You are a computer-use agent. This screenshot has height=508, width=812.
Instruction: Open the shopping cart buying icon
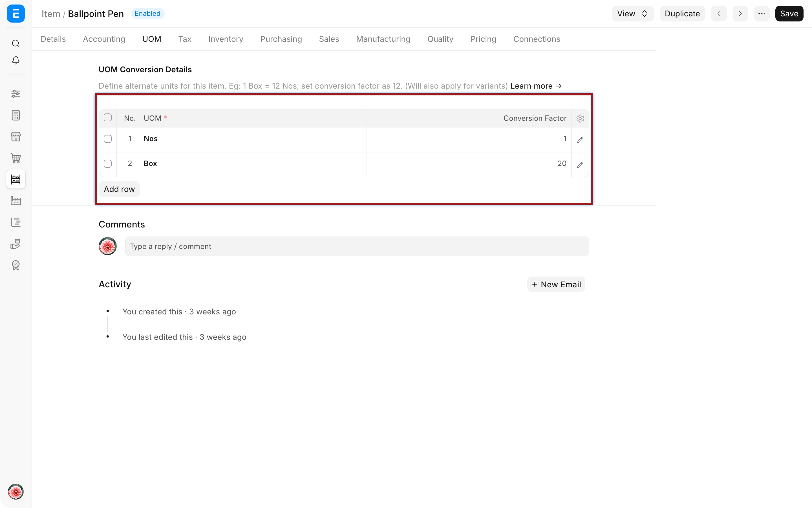(16, 158)
